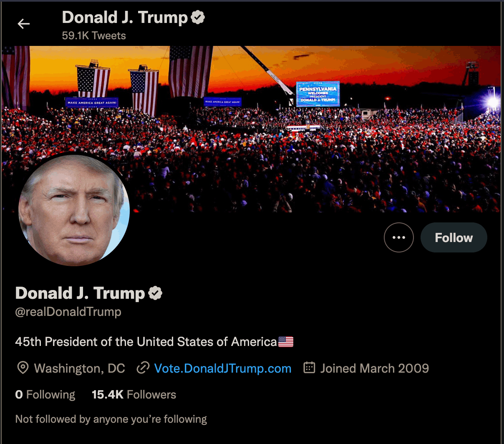
Task: Click the 59.1K Tweets count
Action: tap(94, 36)
